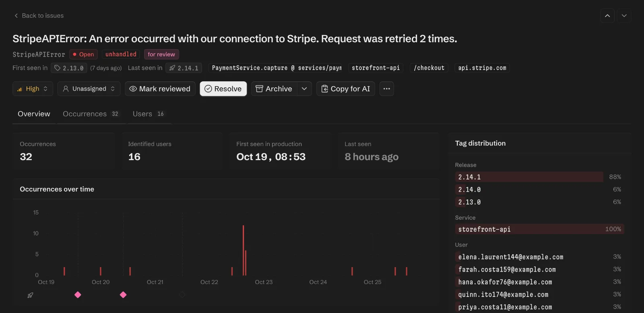The height and width of the screenshot is (313, 644).
Task: Select release 2.13.0 in tag distribution
Action: pos(539,202)
